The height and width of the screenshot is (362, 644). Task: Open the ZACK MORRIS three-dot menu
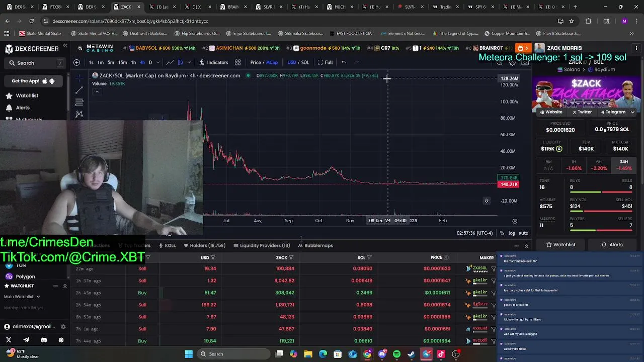click(x=636, y=48)
